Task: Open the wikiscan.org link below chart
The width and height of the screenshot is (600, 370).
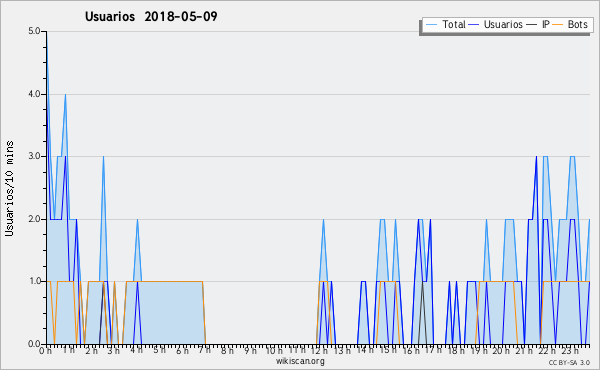Action: tap(300, 361)
